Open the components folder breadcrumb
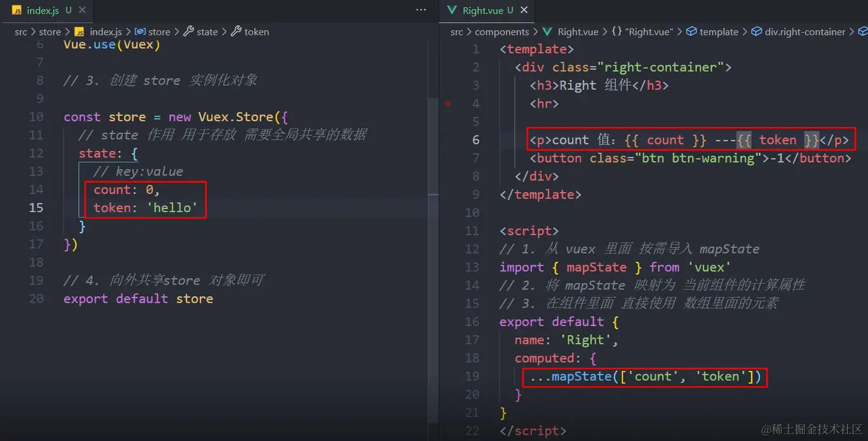The image size is (868, 441). click(x=502, y=32)
